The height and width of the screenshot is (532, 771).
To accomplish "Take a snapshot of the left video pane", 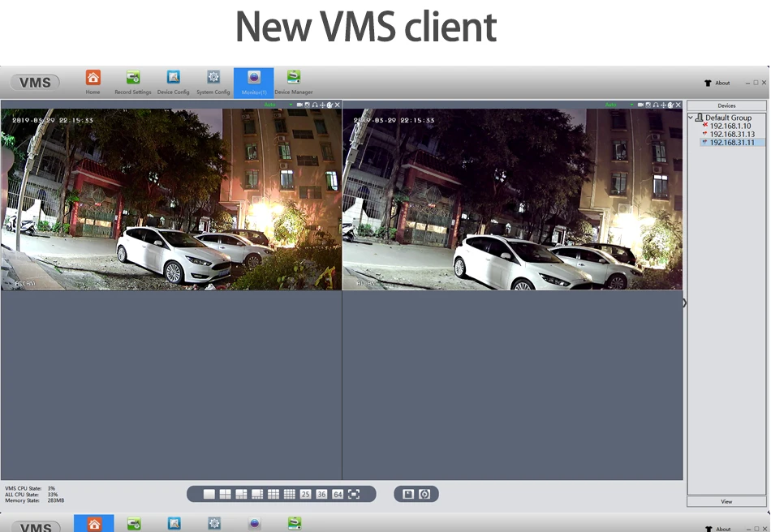I will point(308,105).
